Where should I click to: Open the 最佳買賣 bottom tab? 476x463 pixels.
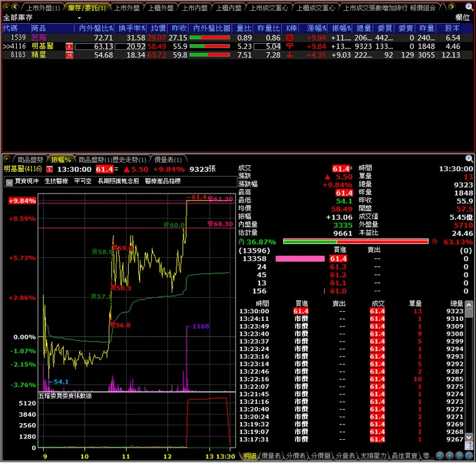click(x=405, y=456)
